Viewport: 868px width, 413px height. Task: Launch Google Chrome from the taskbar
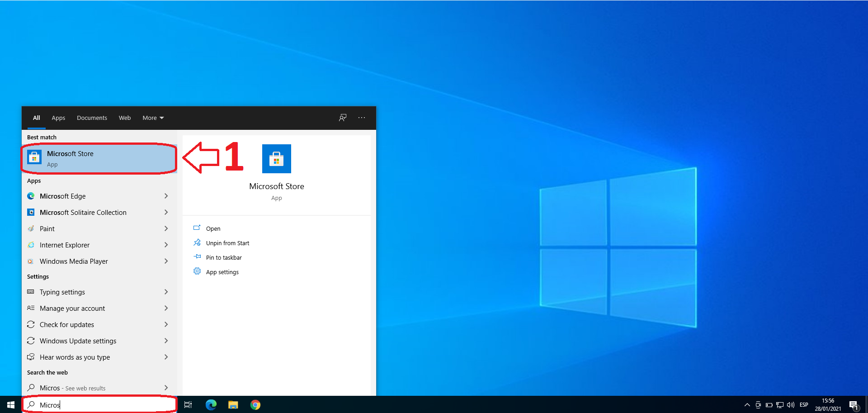click(255, 405)
